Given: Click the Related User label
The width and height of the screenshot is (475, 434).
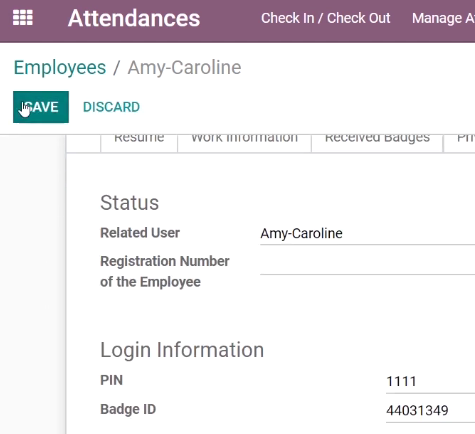Looking at the screenshot, I should click(140, 233).
